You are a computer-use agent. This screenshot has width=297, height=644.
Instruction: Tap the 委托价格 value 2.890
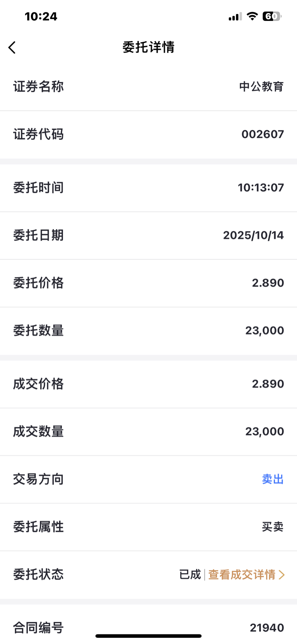click(x=268, y=283)
